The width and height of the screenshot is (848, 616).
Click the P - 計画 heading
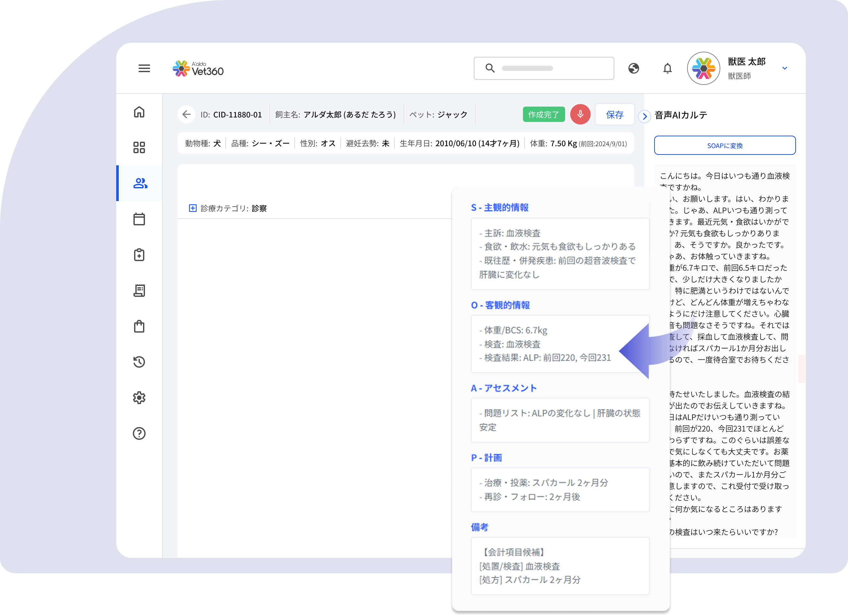click(487, 457)
